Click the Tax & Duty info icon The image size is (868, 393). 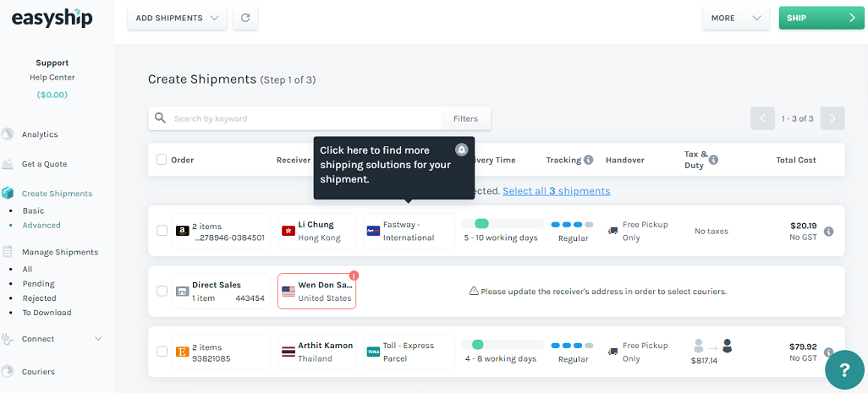[713, 160]
